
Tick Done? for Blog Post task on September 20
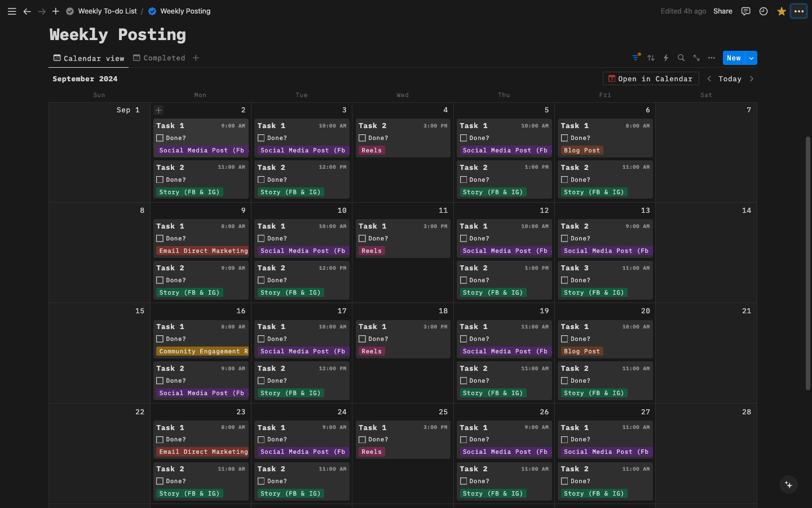(x=564, y=339)
